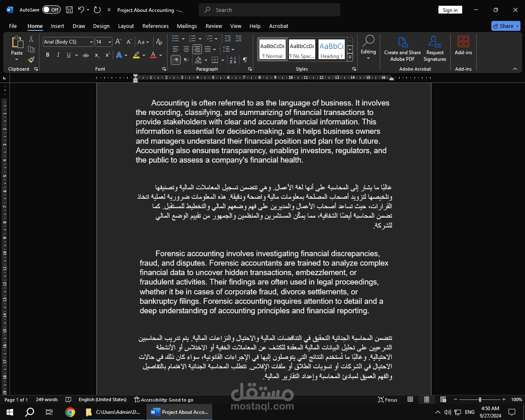Click the Share button
The width and height of the screenshot is (525, 420).
click(x=506, y=26)
